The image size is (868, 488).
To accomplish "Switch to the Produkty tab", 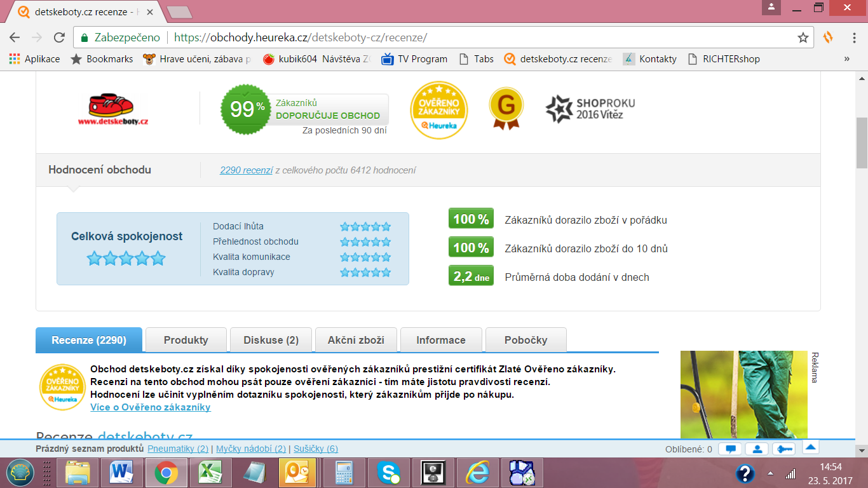I will (186, 340).
